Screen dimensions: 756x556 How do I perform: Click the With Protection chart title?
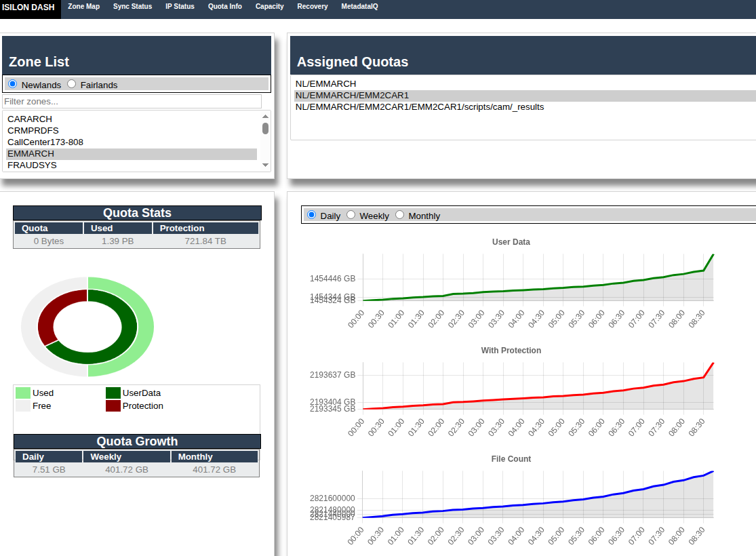click(511, 350)
